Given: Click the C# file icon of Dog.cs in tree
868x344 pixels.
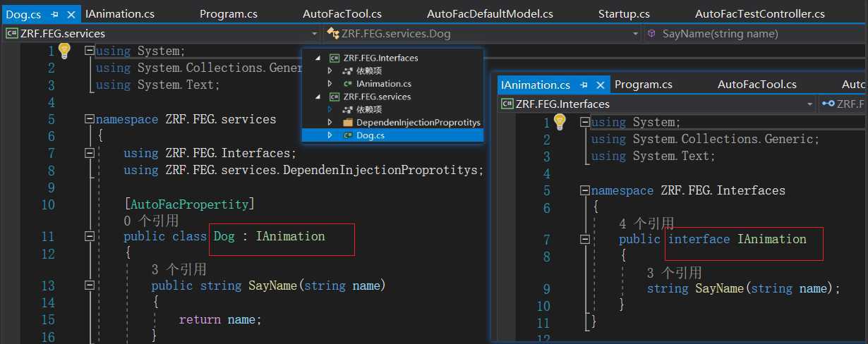Looking at the screenshot, I should click(x=347, y=135).
